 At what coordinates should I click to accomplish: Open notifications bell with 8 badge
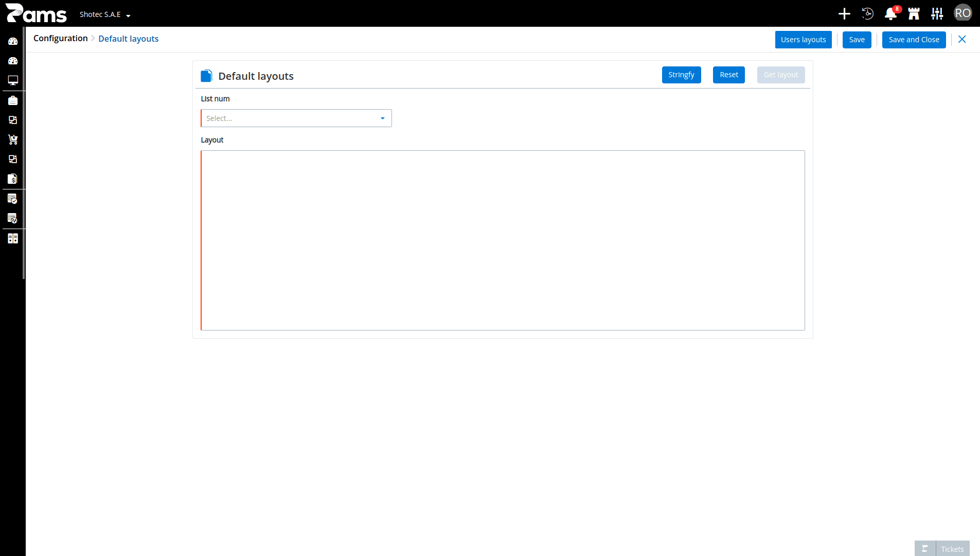click(x=892, y=13)
